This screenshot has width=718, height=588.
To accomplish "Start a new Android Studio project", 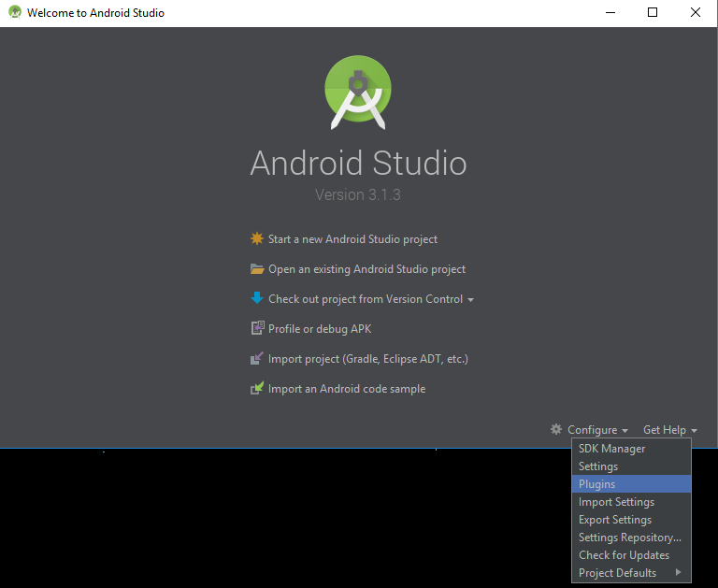I will click(x=352, y=239).
